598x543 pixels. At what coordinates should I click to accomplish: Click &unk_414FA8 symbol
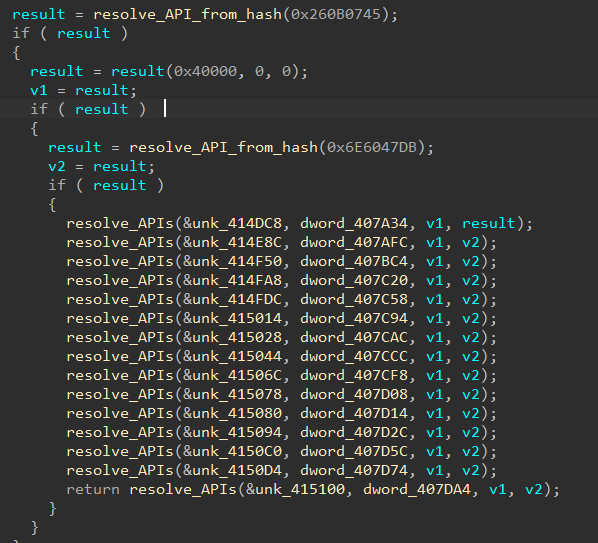pyautogui.click(x=233, y=280)
